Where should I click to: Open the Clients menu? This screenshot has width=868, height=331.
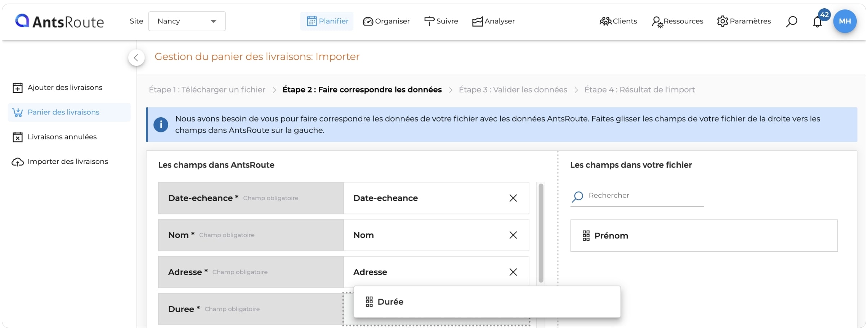618,21
